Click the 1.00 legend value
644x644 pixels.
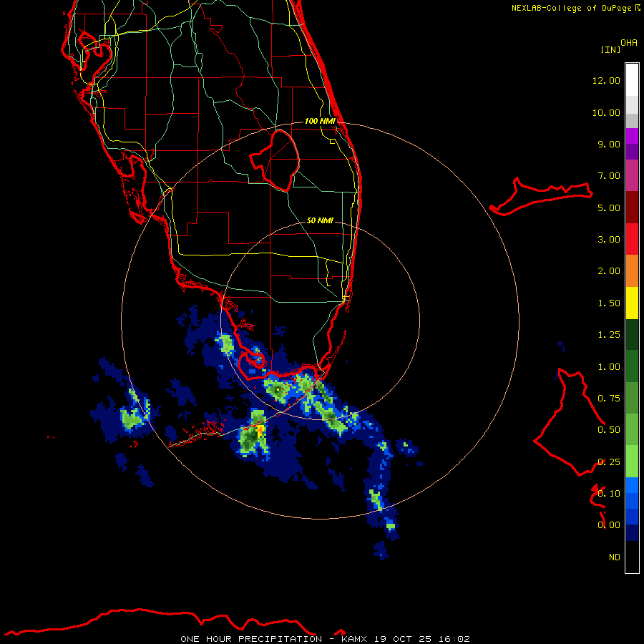[x=609, y=367]
